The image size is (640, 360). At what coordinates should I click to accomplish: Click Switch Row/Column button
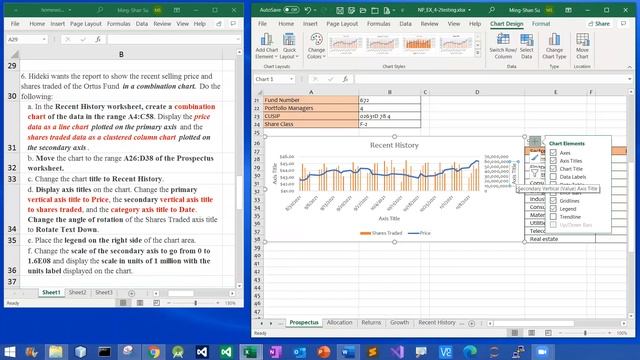pos(503,46)
